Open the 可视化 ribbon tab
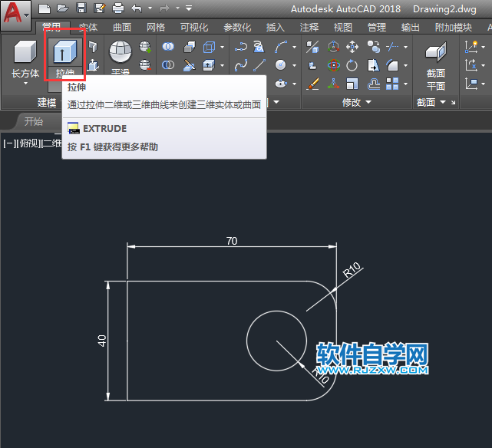This screenshot has width=492, height=448. pos(193,28)
